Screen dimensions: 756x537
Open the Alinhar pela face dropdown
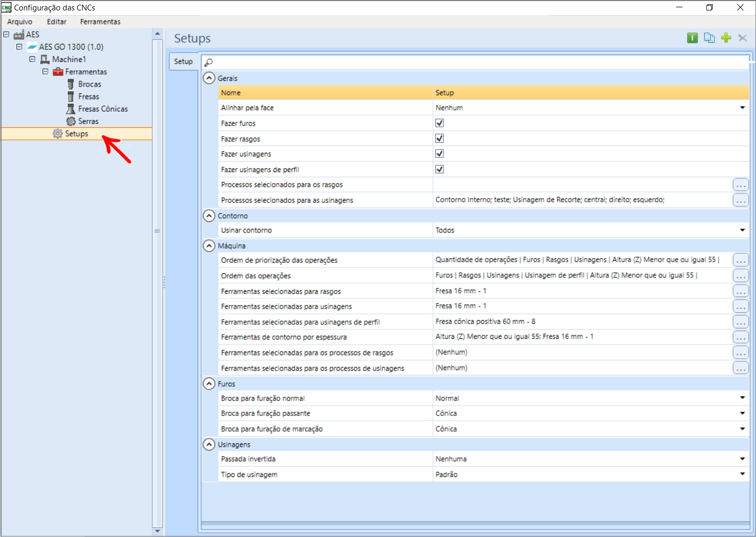[x=742, y=107]
